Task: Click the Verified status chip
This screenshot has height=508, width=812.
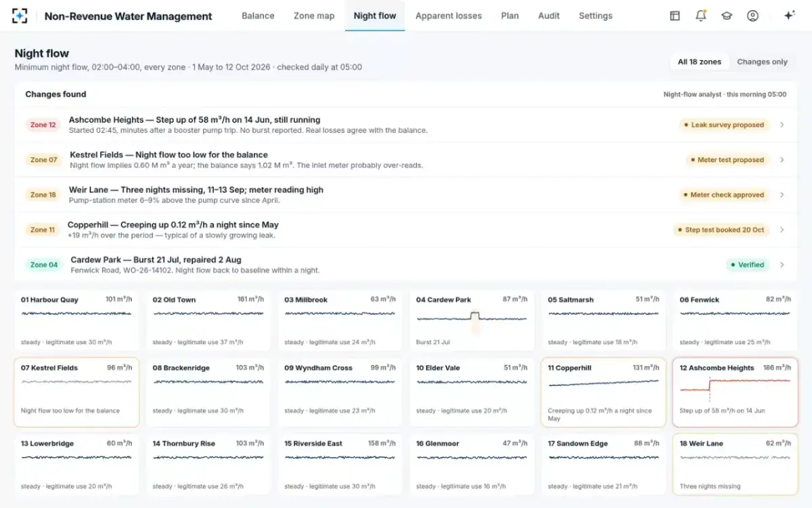Action: click(748, 265)
